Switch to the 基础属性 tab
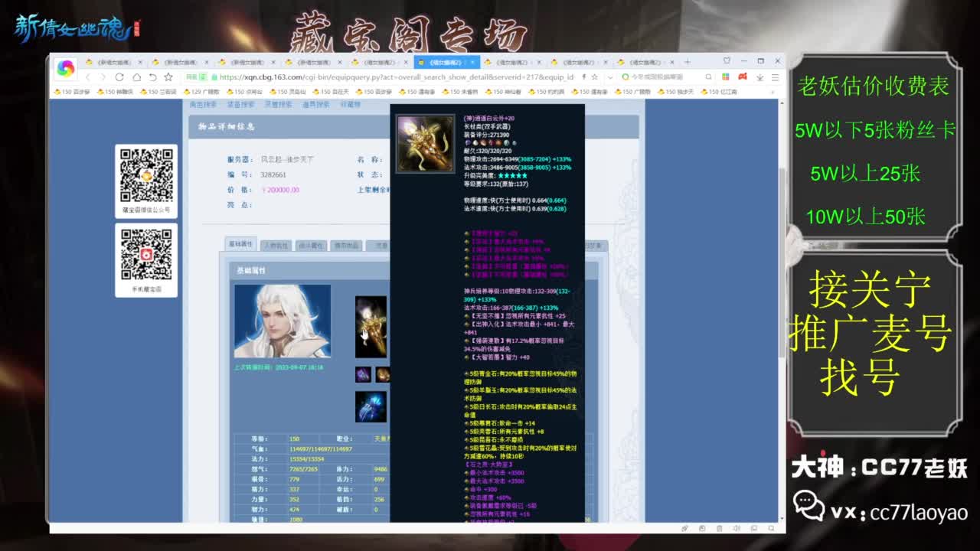980x551 pixels. (240, 245)
